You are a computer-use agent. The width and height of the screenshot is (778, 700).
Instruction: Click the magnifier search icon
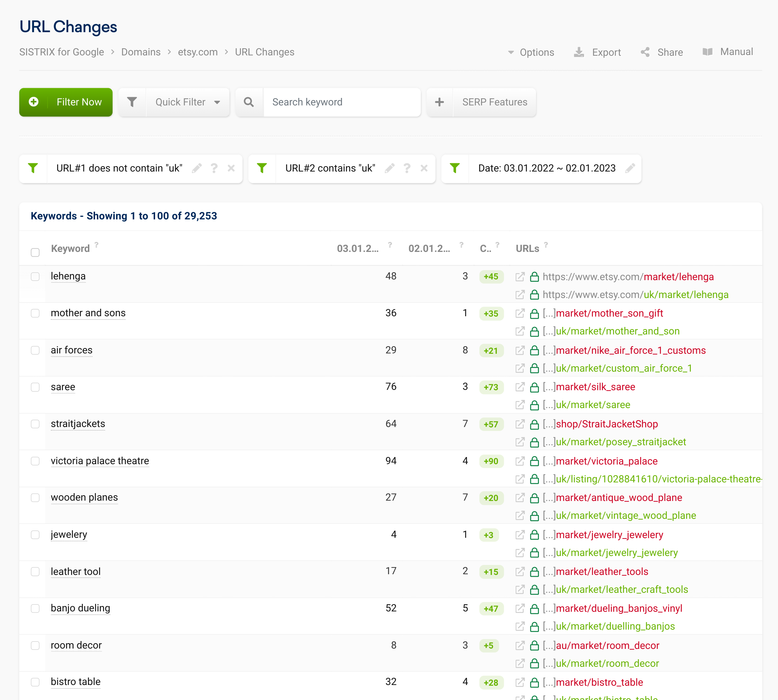249,102
